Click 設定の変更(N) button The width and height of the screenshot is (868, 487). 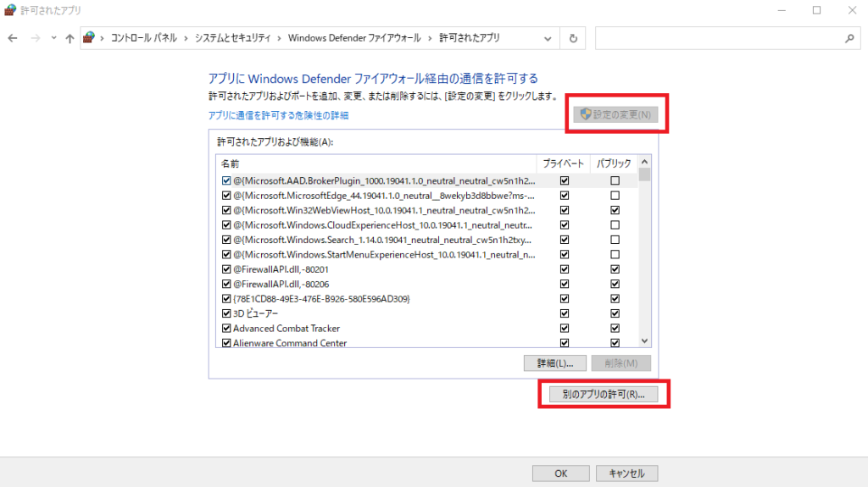coord(615,114)
